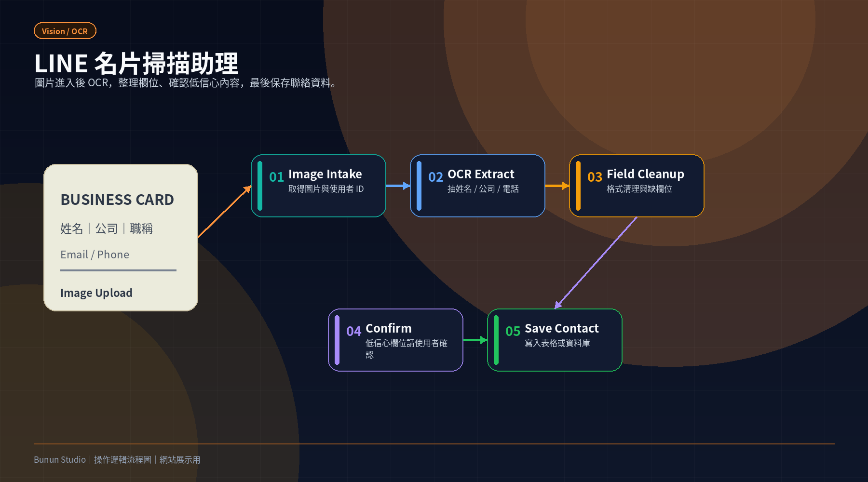Click the 操作邏輯流程圖 footer text
Screen dimensions: 868x482
pos(122,459)
